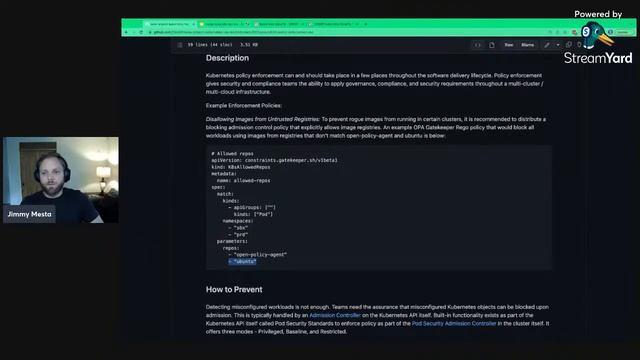Image resolution: width=640 pixels, height=360 pixels.
Task: Select the fourth browser tab
Action: coord(334,24)
